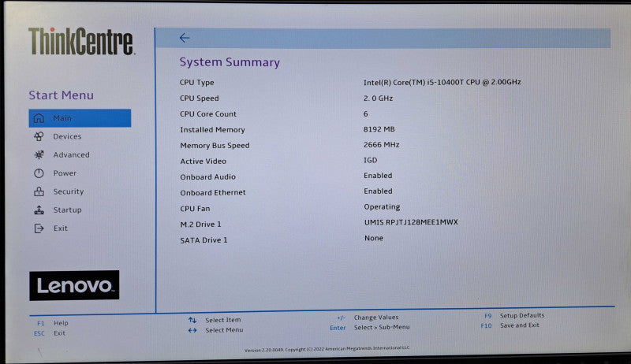
Task: Click the Exit door icon
Action: (39, 228)
